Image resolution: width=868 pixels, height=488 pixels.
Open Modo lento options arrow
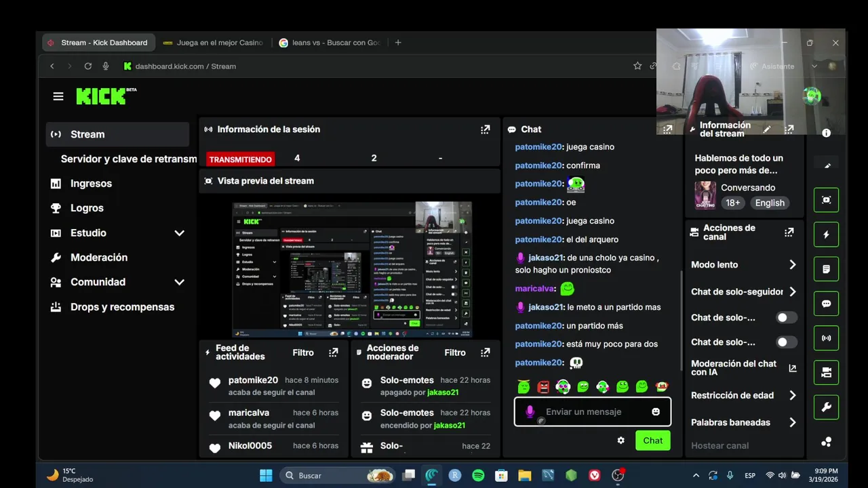pyautogui.click(x=792, y=265)
